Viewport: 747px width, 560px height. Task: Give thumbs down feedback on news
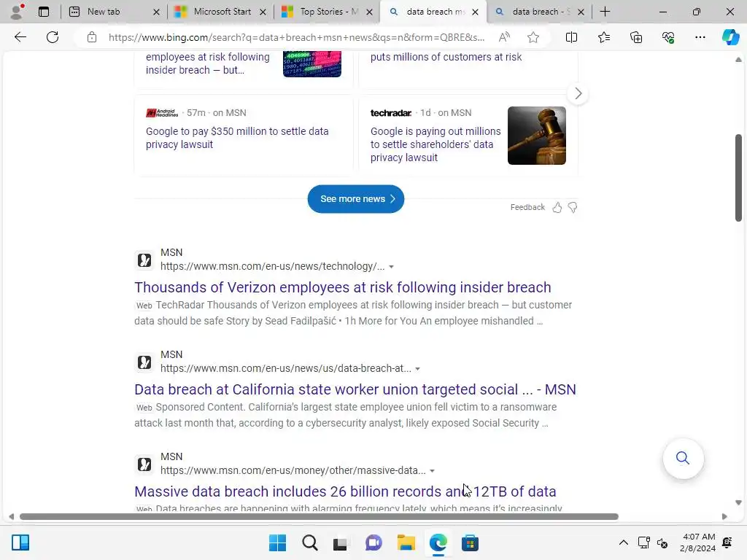[x=573, y=207]
